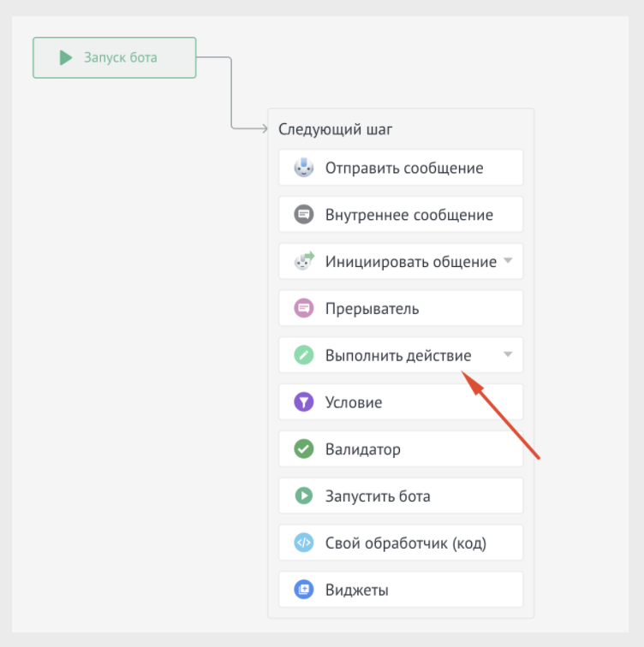Pick the Валидатор step
Screen dimensions: 644x647
click(x=363, y=449)
